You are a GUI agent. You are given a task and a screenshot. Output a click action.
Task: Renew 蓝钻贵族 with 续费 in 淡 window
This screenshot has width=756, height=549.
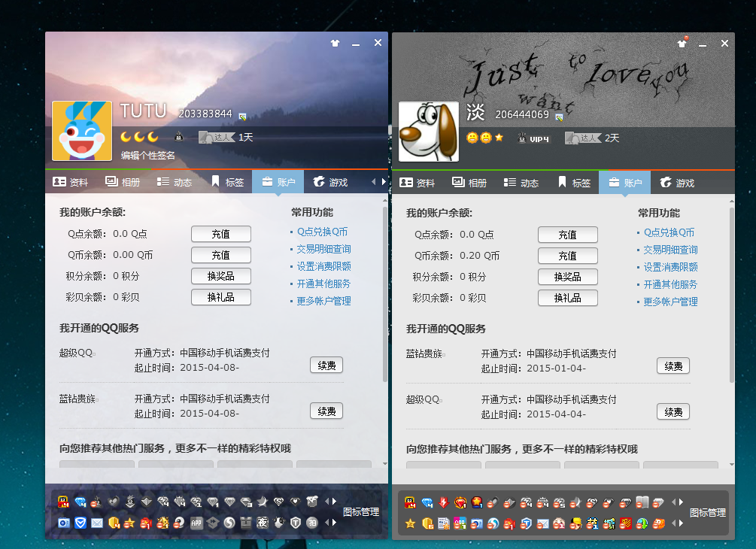pyautogui.click(x=673, y=366)
